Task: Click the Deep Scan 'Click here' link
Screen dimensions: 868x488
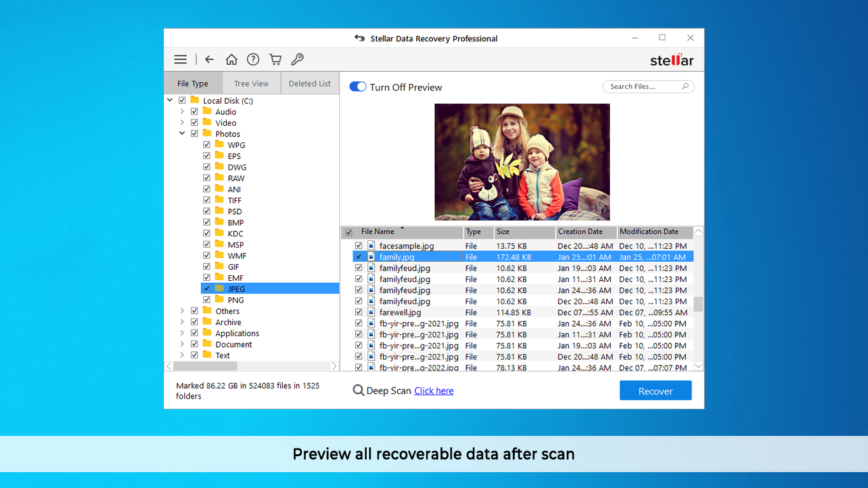Action: click(434, 391)
